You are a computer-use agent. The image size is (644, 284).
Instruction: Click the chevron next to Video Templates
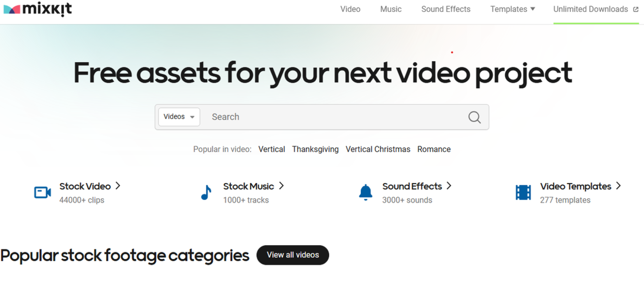click(618, 186)
